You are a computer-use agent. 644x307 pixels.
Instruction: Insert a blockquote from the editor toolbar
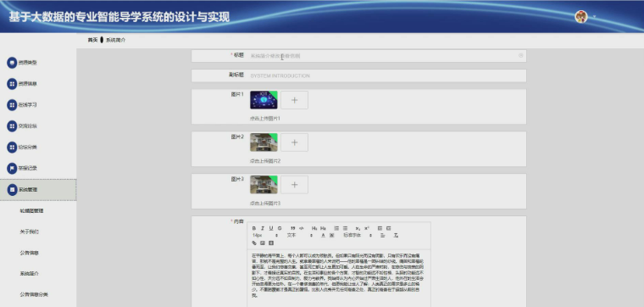(x=293, y=228)
